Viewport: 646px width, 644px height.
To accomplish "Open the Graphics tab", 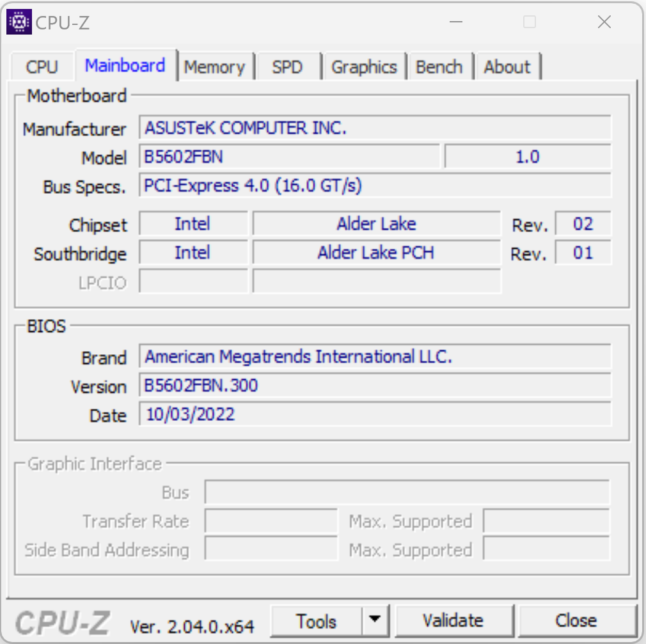I will click(364, 67).
